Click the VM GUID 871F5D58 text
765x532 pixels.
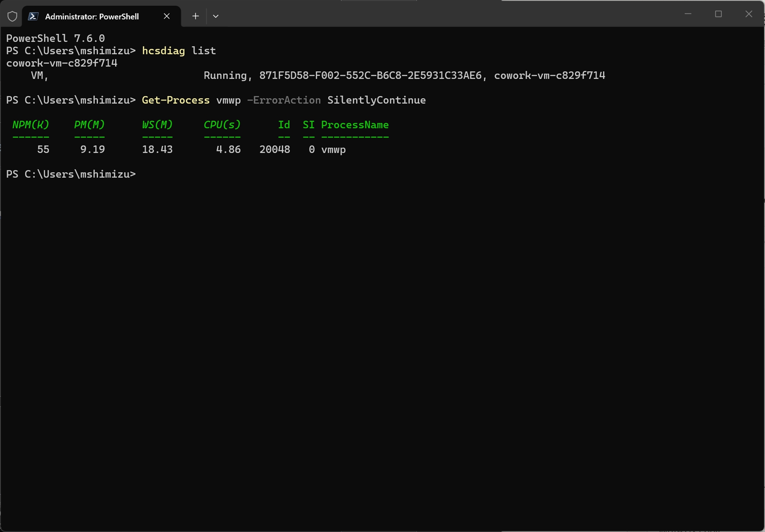pos(370,75)
